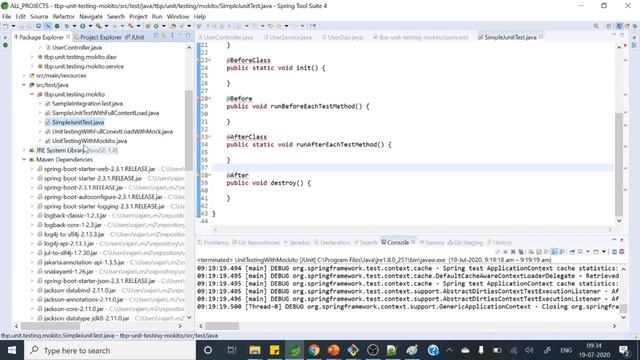This screenshot has width=640, height=360.
Task: Click the editor vertical scrollbar down arrow
Action: click(619, 221)
